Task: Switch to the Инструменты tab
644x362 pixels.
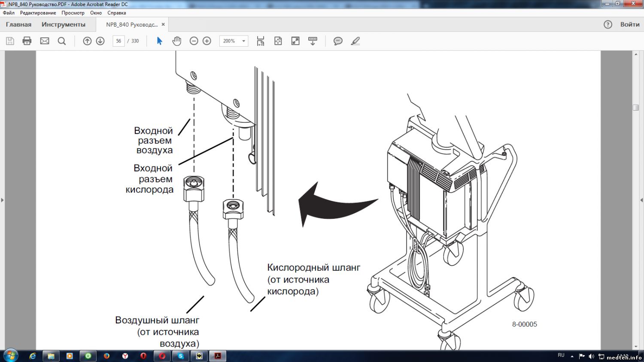Action: [x=64, y=24]
